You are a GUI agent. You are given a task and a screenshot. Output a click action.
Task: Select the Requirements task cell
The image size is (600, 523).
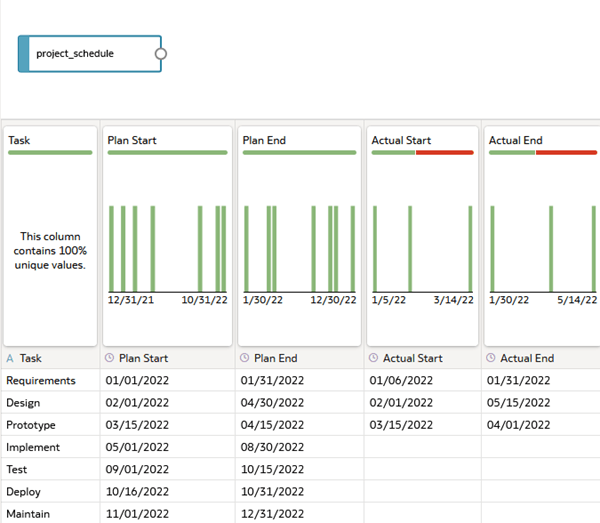point(41,380)
